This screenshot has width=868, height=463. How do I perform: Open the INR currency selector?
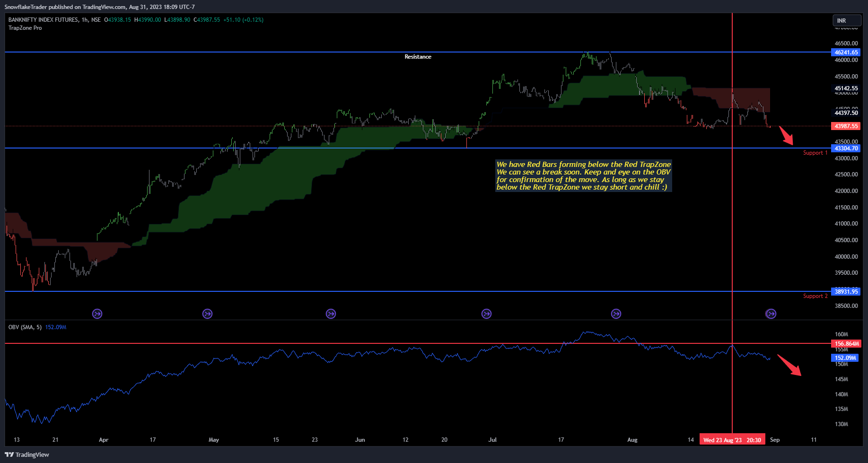tap(847, 20)
